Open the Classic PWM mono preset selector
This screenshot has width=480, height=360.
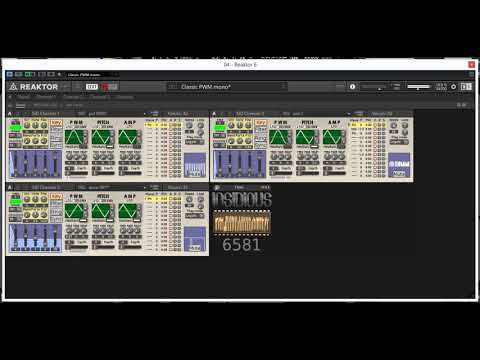(227, 87)
